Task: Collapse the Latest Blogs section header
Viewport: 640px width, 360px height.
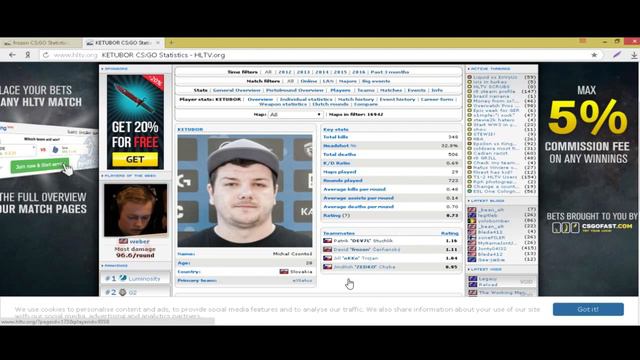Action: pyautogui.click(x=486, y=201)
